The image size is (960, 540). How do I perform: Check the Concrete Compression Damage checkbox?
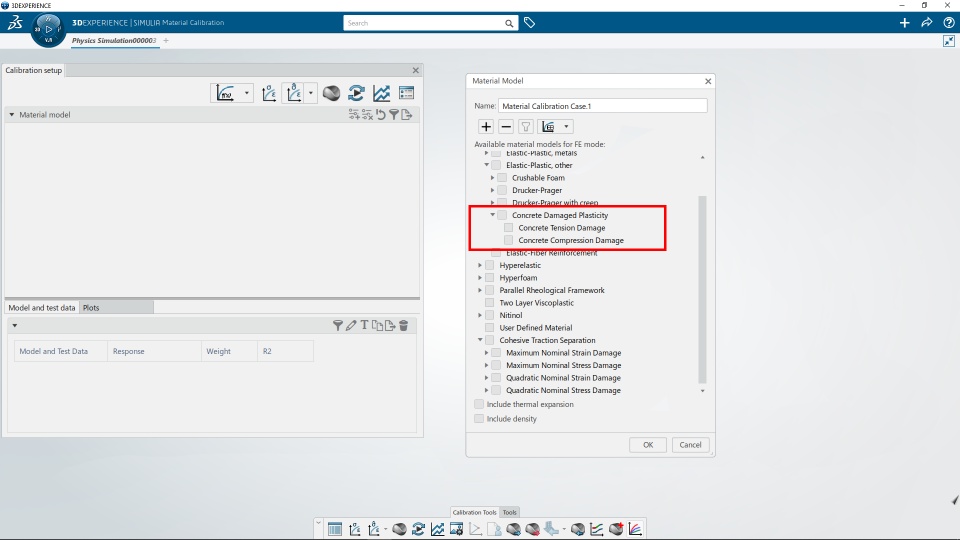(509, 240)
